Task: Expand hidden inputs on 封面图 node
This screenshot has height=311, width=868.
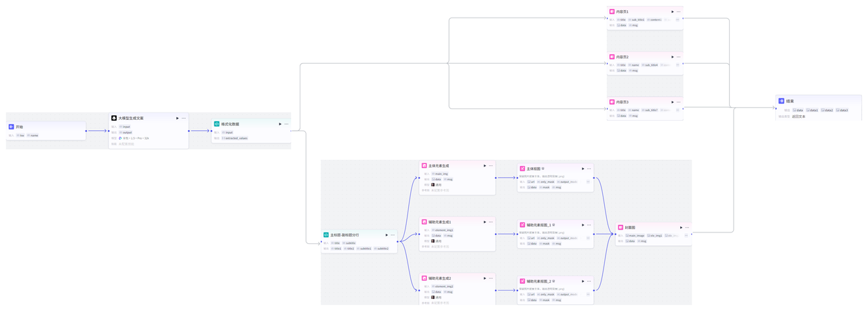Action: pos(686,236)
